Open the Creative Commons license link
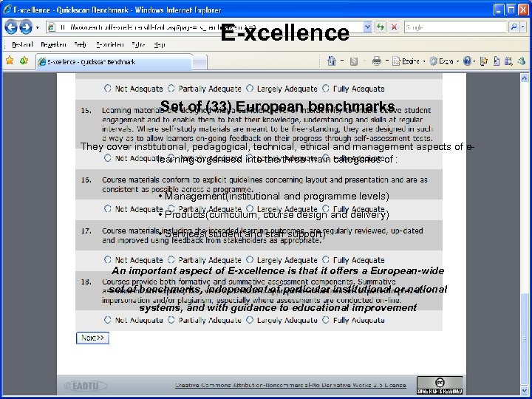 click(290, 385)
